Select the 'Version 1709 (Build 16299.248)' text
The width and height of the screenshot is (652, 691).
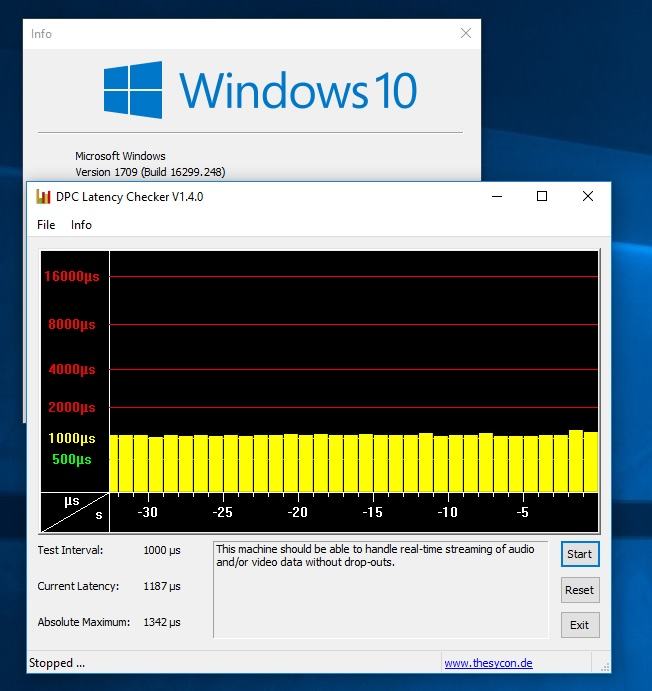(150, 172)
